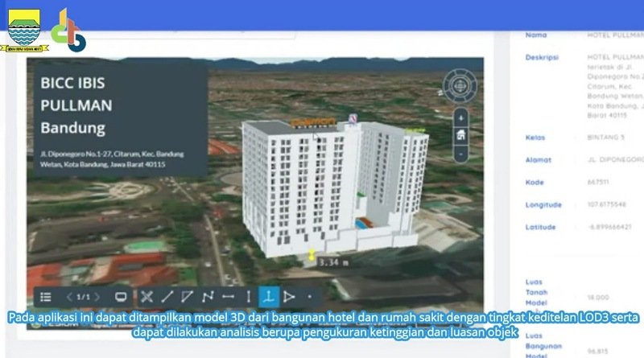Click the BINTANG 5 class value
This screenshot has width=644, height=358.
(606, 137)
